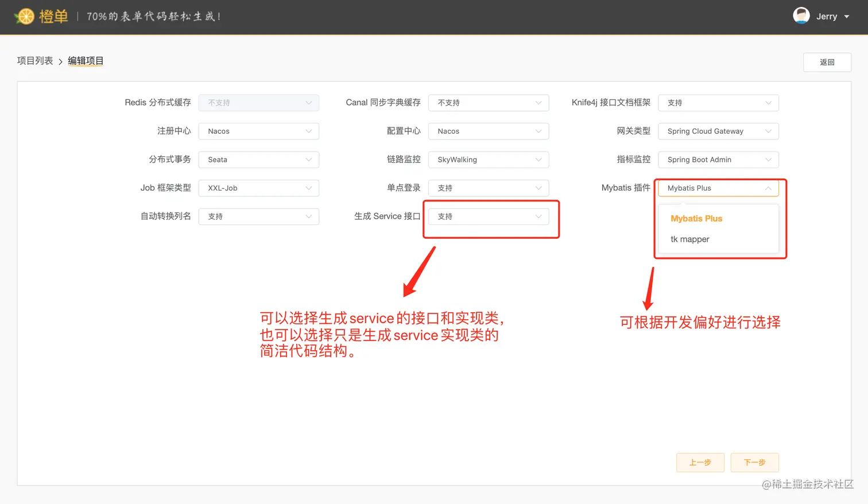Open the Job 框架类型 XXL-Job dropdown

[259, 188]
